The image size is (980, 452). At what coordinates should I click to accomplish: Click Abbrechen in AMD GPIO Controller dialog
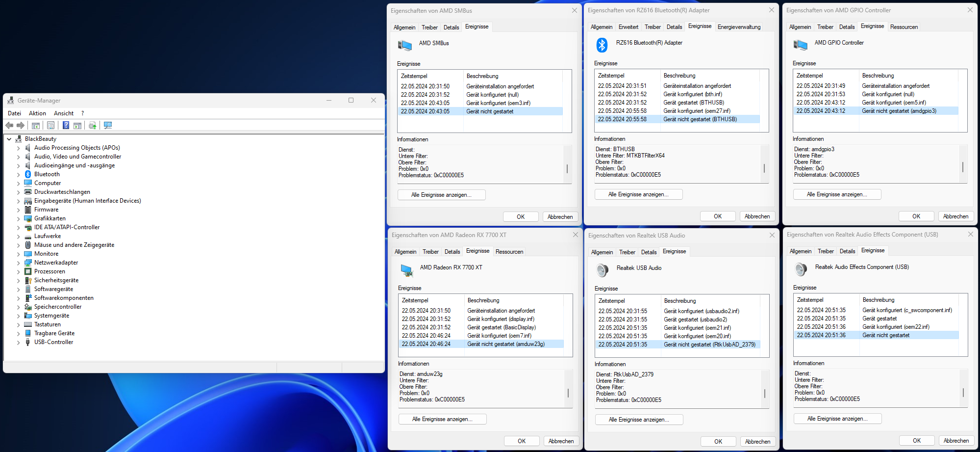tap(955, 216)
